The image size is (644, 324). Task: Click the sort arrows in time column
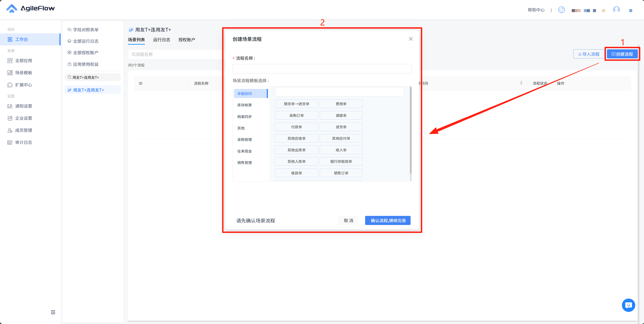[521, 83]
